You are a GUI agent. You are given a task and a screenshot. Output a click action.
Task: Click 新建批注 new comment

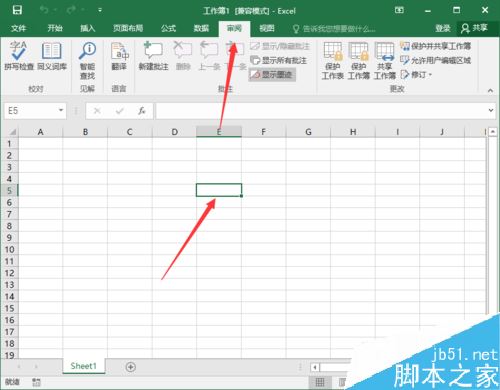coord(153,56)
